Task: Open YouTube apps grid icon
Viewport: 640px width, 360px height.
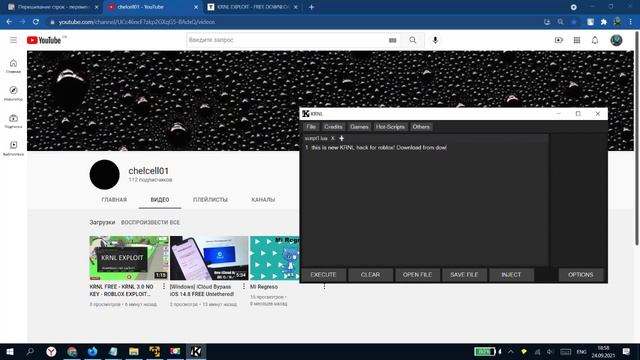Action: click(577, 40)
